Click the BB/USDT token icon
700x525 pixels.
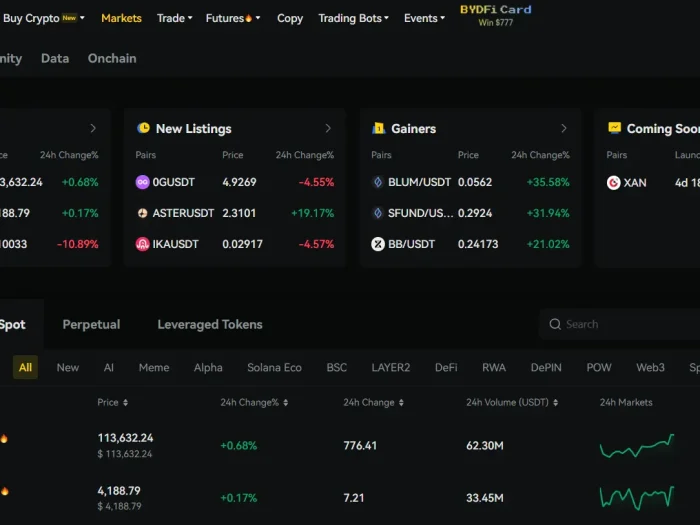coord(378,244)
